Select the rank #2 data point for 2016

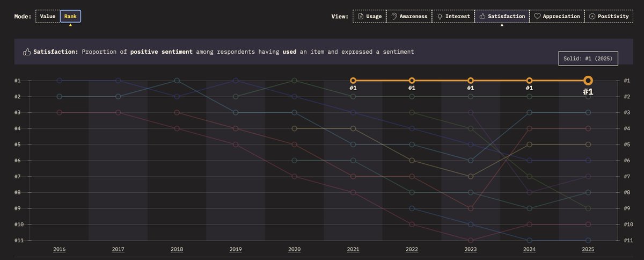pos(59,97)
